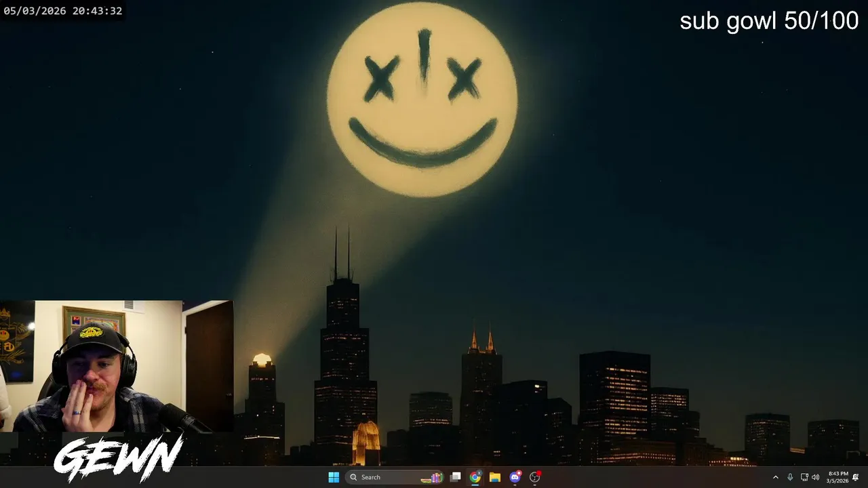Viewport: 868px width, 488px height.
Task: Open Discord from the taskbar
Action: 515,477
